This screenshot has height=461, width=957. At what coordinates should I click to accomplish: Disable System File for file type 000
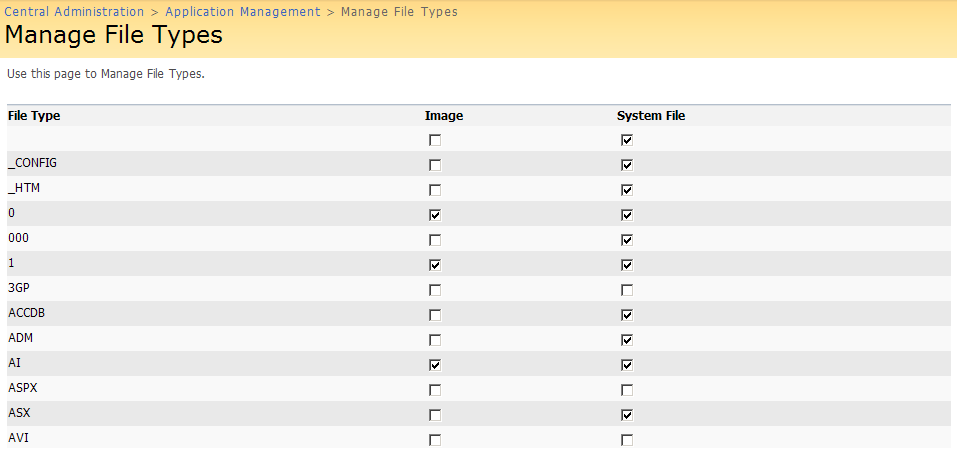(x=627, y=240)
